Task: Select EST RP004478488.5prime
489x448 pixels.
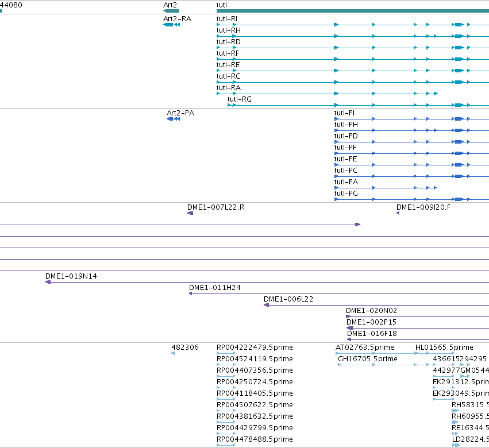Action: [x=255, y=440]
